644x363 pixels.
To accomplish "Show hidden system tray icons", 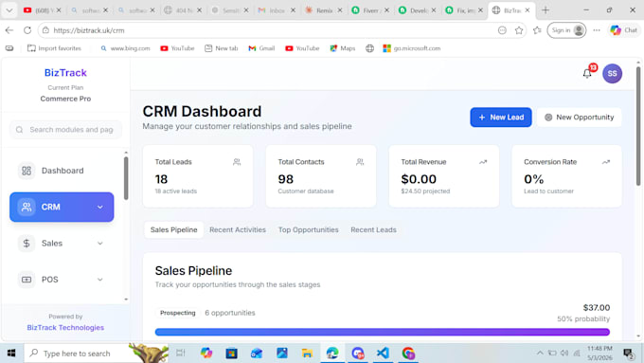I will (540, 353).
